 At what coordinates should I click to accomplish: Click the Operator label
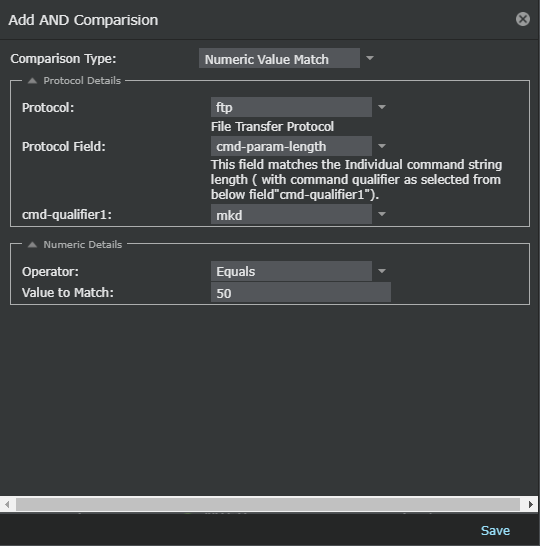point(50,272)
